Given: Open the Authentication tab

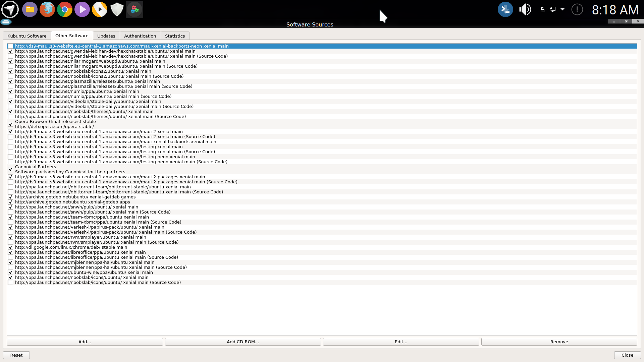Looking at the screenshot, I should [140, 36].
